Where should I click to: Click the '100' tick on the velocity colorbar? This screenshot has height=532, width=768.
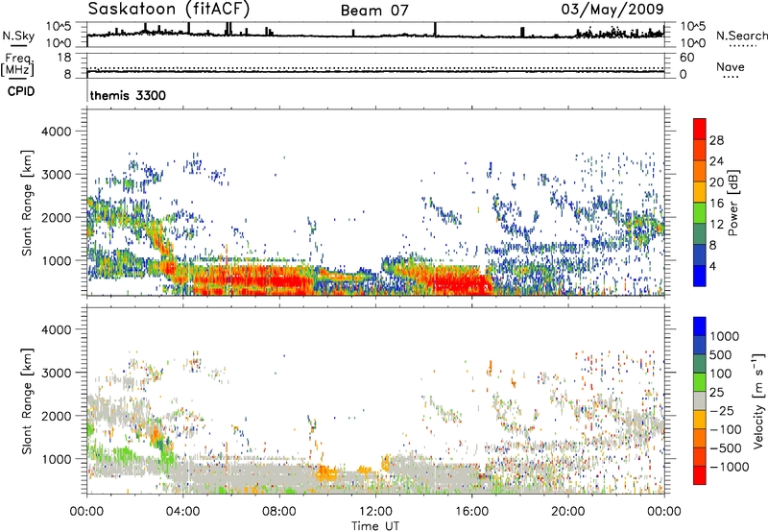720,374
